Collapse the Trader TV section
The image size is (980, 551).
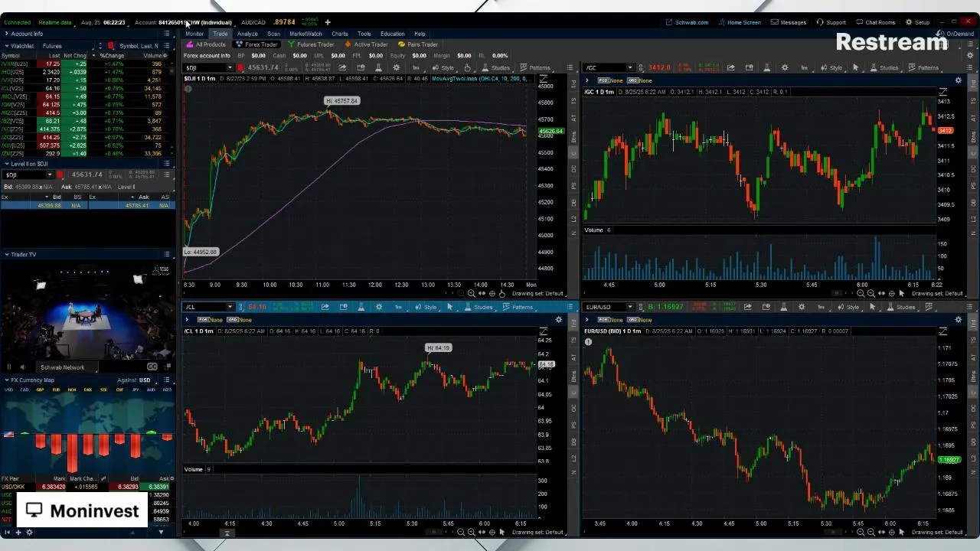(7, 254)
